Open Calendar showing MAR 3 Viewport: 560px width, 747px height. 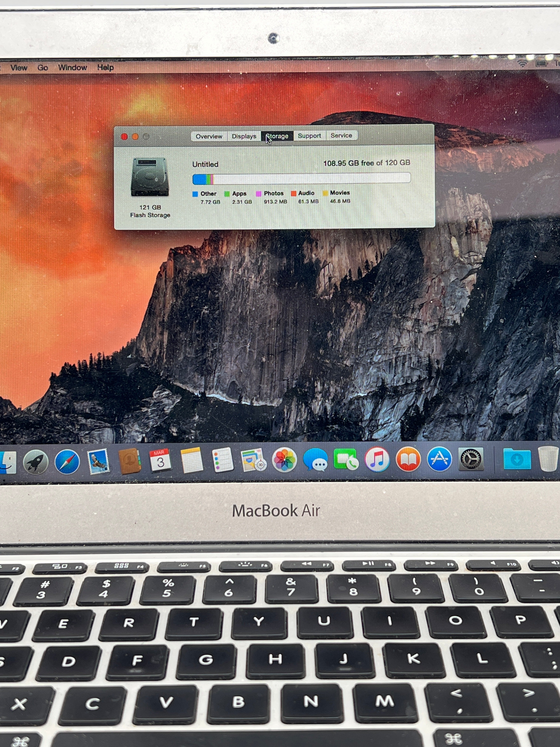pyautogui.click(x=160, y=460)
